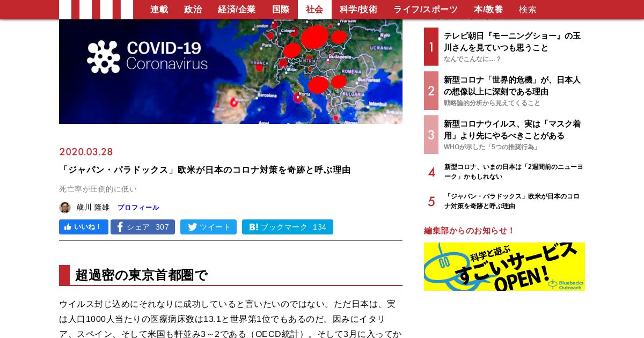Click author name 歳川 隆雄
Viewport: 644px width, 338px height.
[93, 208]
